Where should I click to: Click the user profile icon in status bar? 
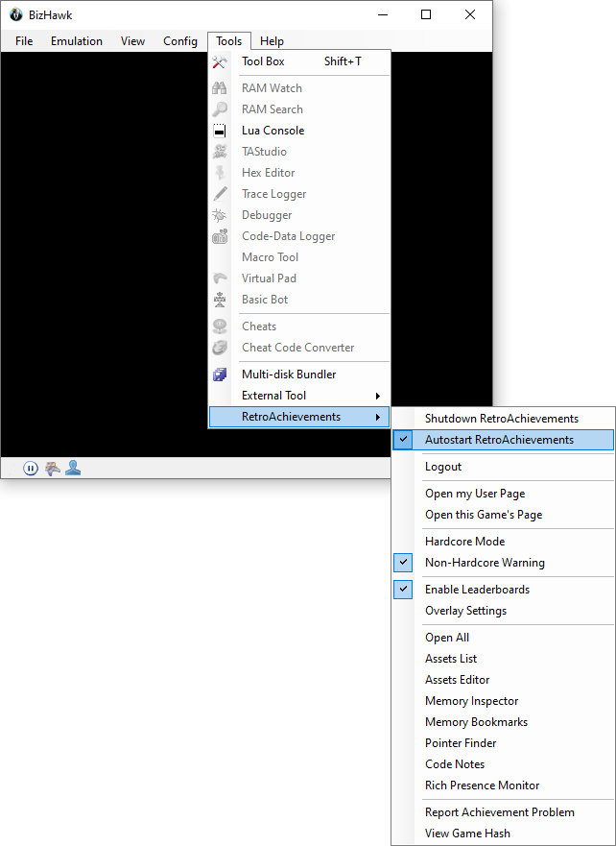[x=73, y=469]
